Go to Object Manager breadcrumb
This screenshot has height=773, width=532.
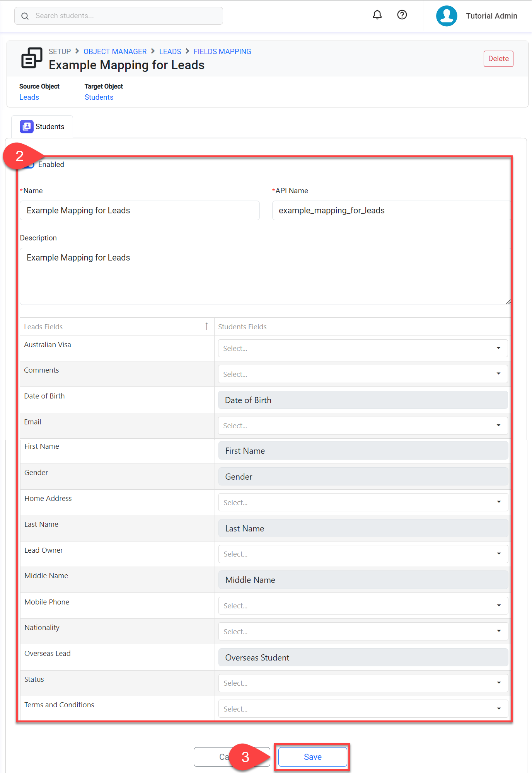click(115, 51)
